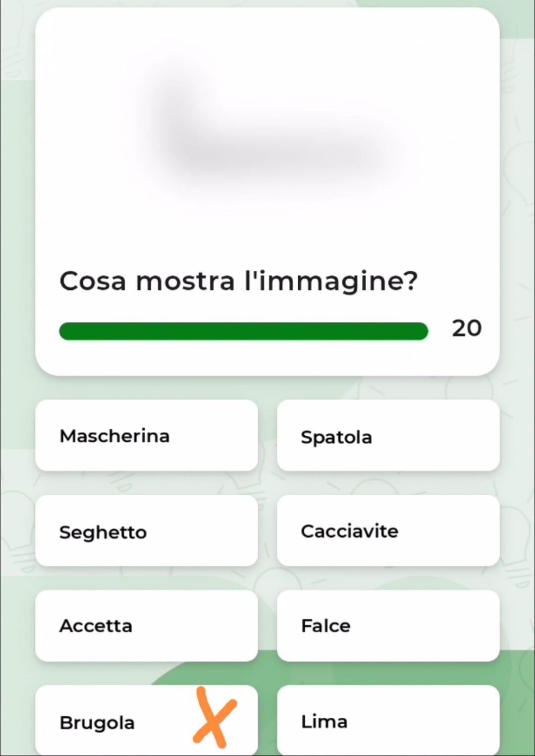Click the Falce label text

pyautogui.click(x=325, y=626)
